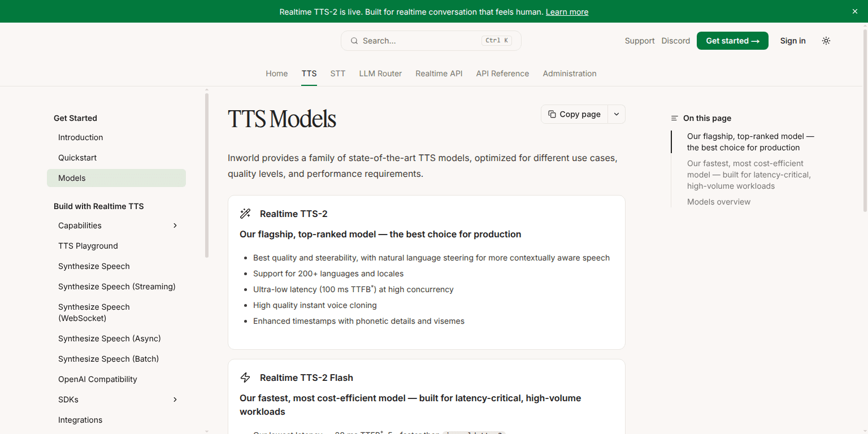Click the copy icon in Copy page
This screenshot has width=868, height=434.
pyautogui.click(x=552, y=114)
